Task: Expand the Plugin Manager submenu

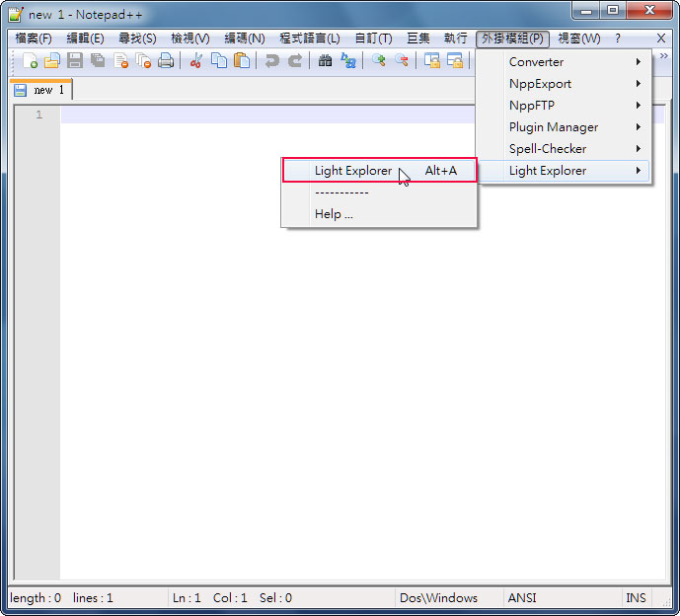Action: coord(564,127)
